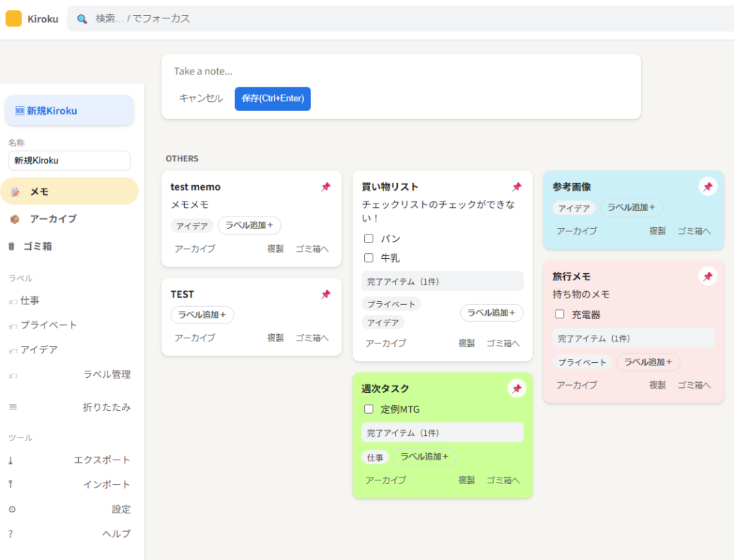The width and height of the screenshot is (734, 560).
Task: Pin the 参考画像 note
Action: (707, 186)
